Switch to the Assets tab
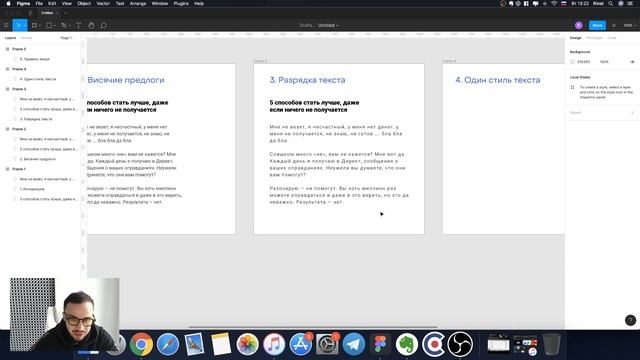The width and height of the screenshot is (640, 360). point(27,38)
